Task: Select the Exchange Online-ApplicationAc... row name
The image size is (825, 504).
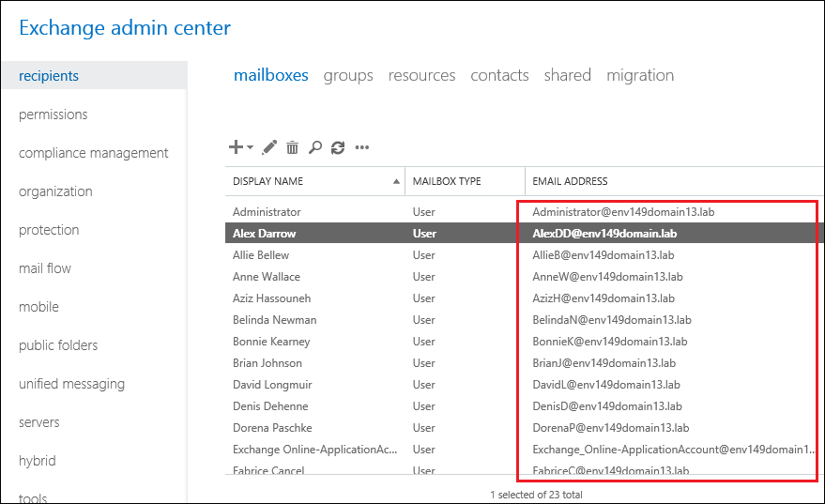Action: pyautogui.click(x=314, y=450)
